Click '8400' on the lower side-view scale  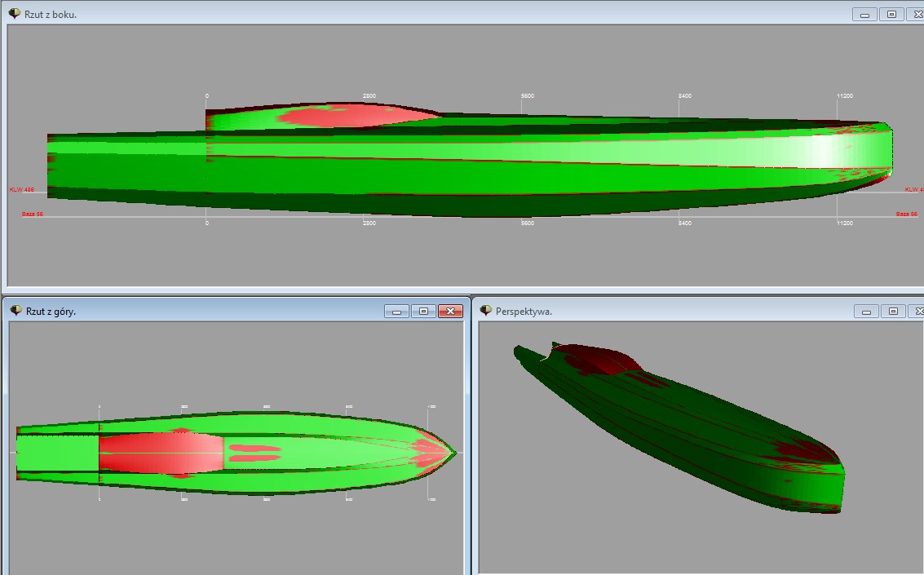pos(685,223)
